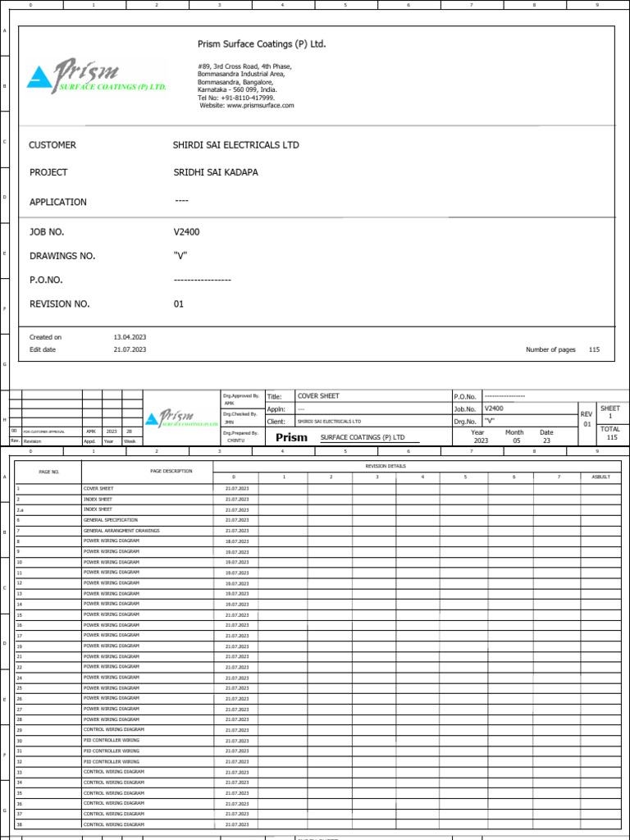Click the 'Edit date' label
Image resolution: width=630 pixels, height=840 pixels.
tap(43, 349)
